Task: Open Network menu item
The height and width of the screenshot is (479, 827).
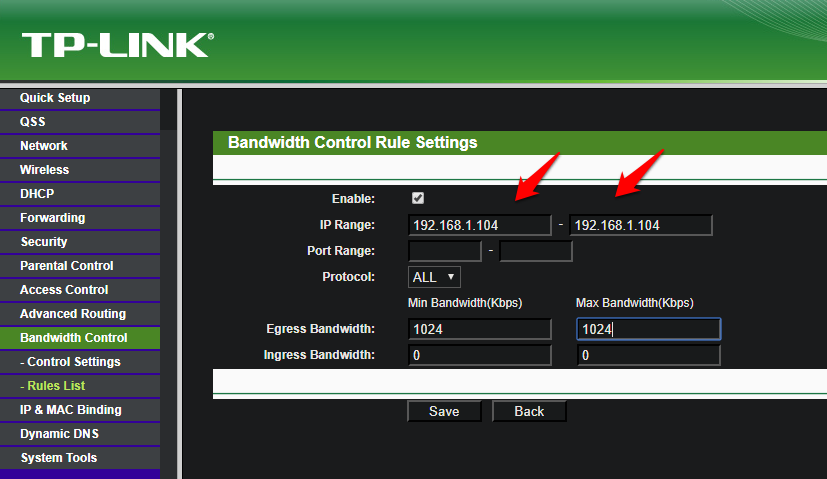Action: tap(80, 146)
